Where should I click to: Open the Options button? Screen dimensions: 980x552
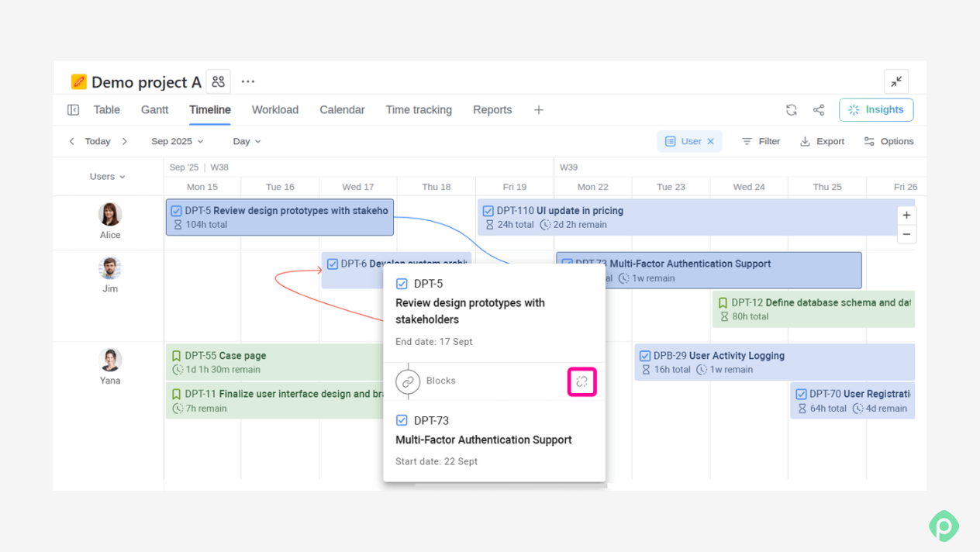click(x=889, y=141)
